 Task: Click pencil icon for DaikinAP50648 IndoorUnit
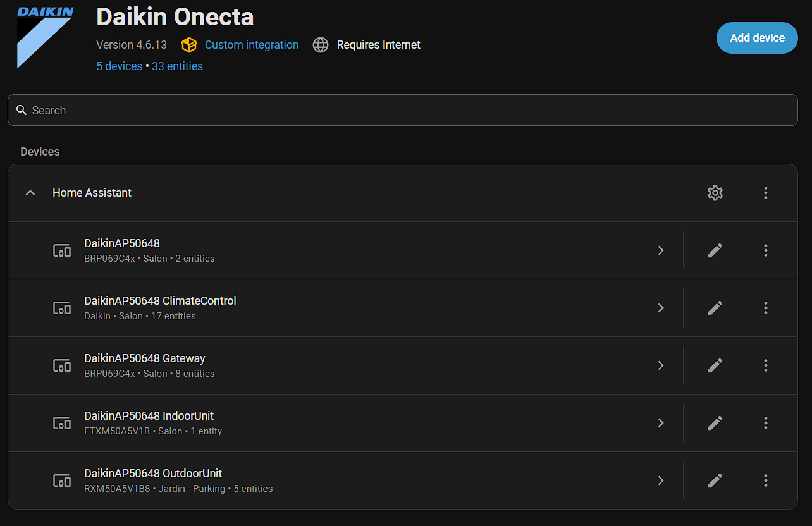(x=715, y=423)
